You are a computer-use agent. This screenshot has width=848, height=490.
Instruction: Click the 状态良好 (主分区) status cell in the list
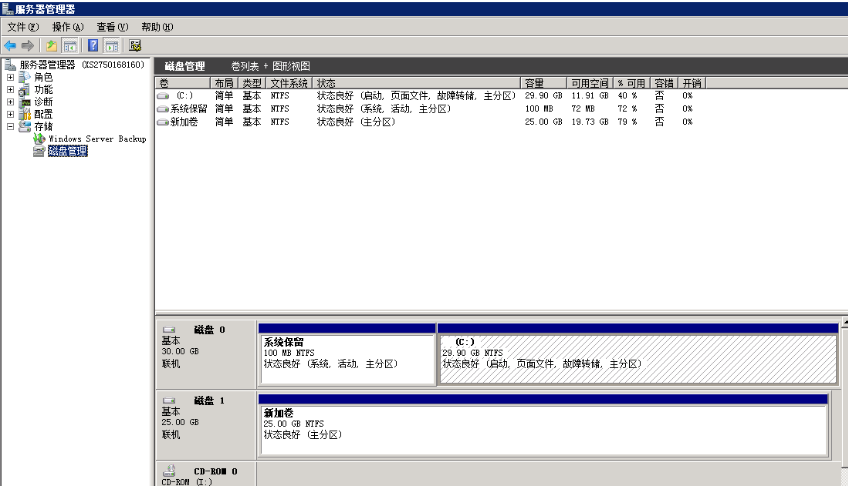356,122
